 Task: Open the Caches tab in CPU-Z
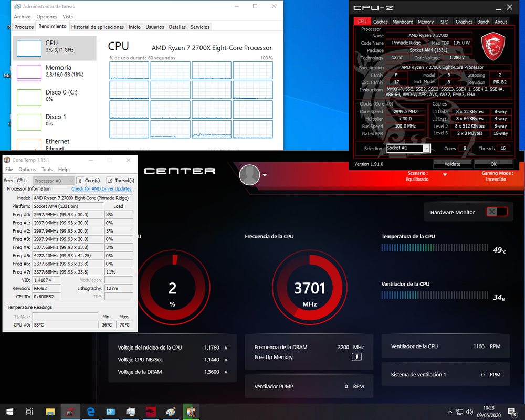tap(380, 22)
